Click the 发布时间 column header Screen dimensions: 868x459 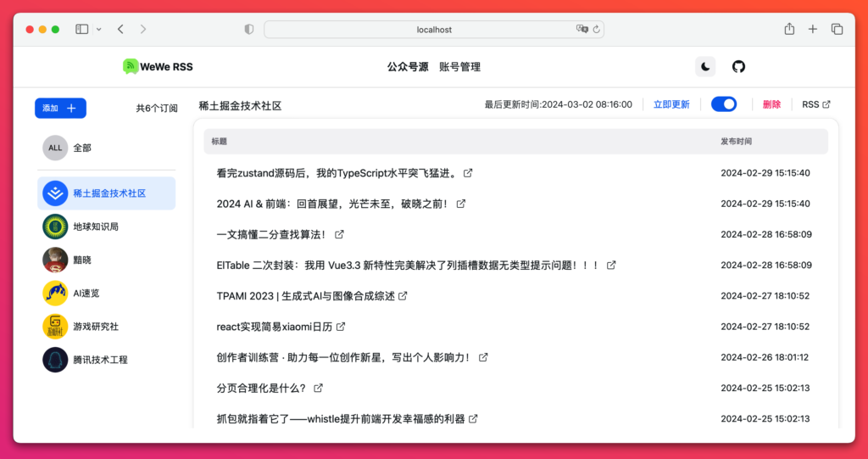[737, 142]
